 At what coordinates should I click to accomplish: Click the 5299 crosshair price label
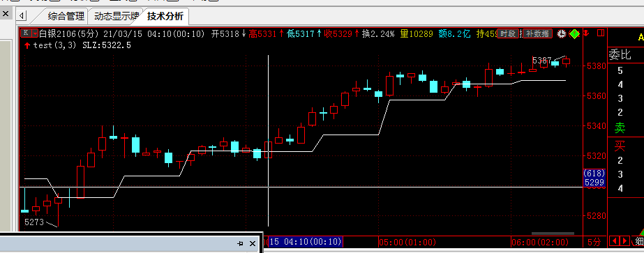point(594,183)
